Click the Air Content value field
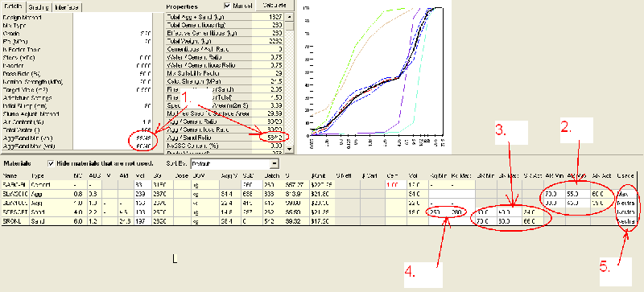Viewport: 644px width, 292px height. pyautogui.click(x=113, y=122)
